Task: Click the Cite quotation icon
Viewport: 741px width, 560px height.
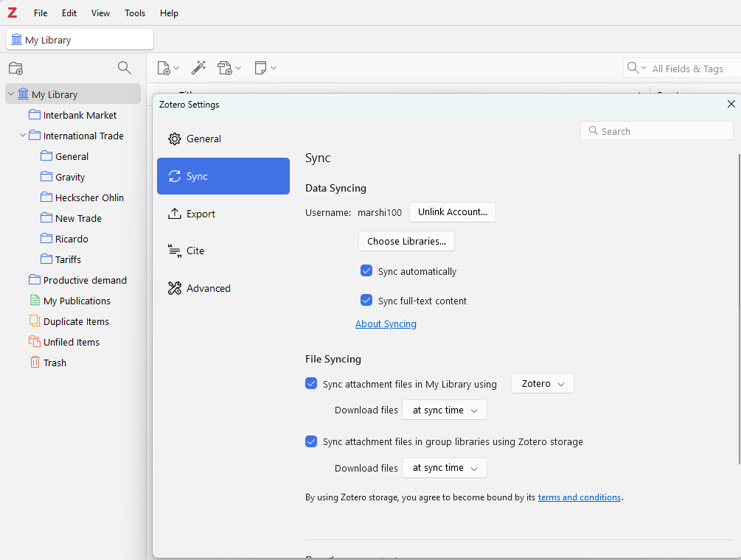Action: click(175, 251)
